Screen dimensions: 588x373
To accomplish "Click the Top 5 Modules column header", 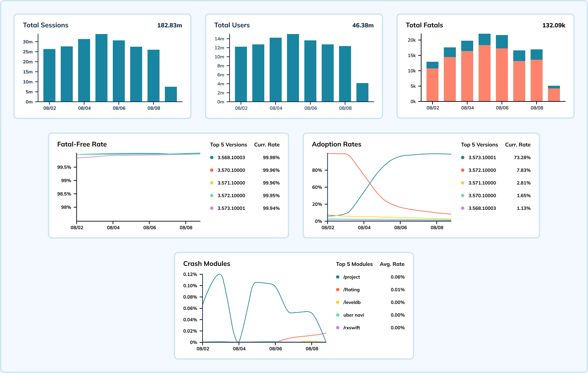I will [x=354, y=264].
